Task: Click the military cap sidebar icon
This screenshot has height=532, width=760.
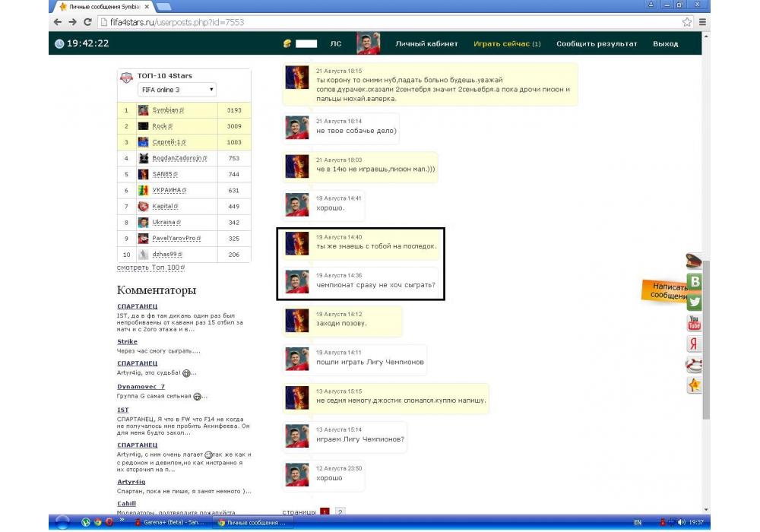Action: 694,261
